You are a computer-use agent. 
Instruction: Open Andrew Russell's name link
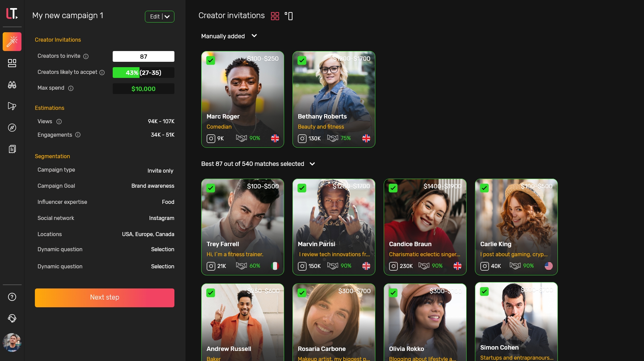click(x=229, y=349)
